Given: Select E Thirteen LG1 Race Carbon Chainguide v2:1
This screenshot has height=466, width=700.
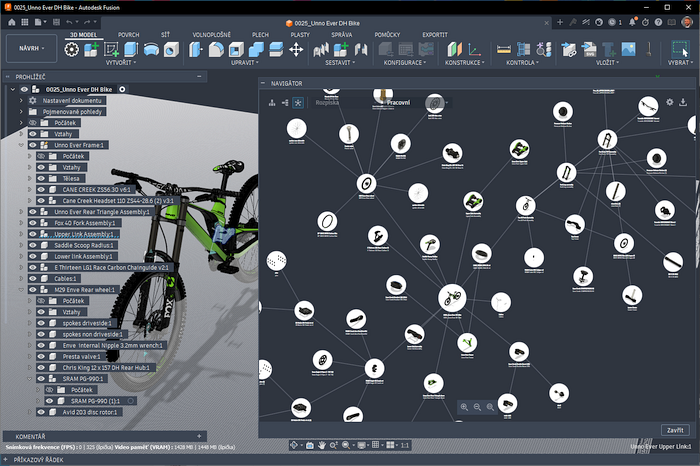Looking at the screenshot, I should (111, 267).
